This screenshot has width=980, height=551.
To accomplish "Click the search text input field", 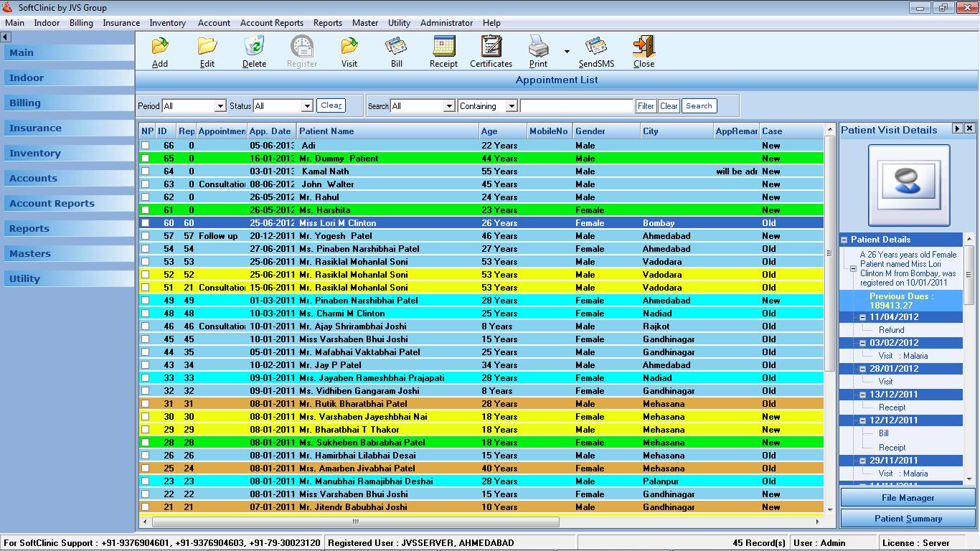I will pyautogui.click(x=576, y=106).
